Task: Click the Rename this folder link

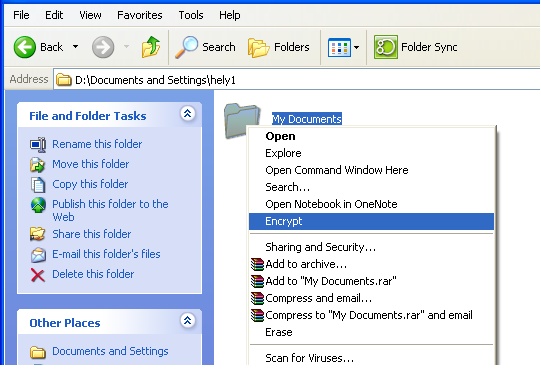Action: 97,144
